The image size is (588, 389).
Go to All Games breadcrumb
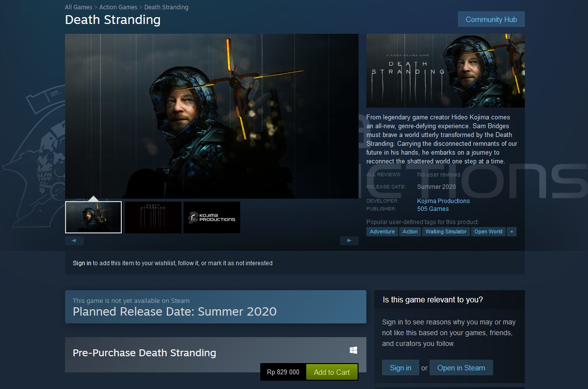click(79, 7)
